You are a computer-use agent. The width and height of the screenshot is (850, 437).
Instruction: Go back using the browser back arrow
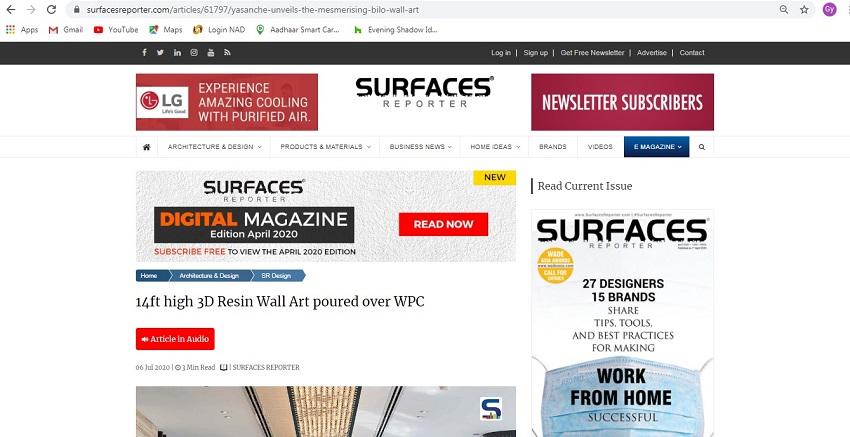click(10, 9)
